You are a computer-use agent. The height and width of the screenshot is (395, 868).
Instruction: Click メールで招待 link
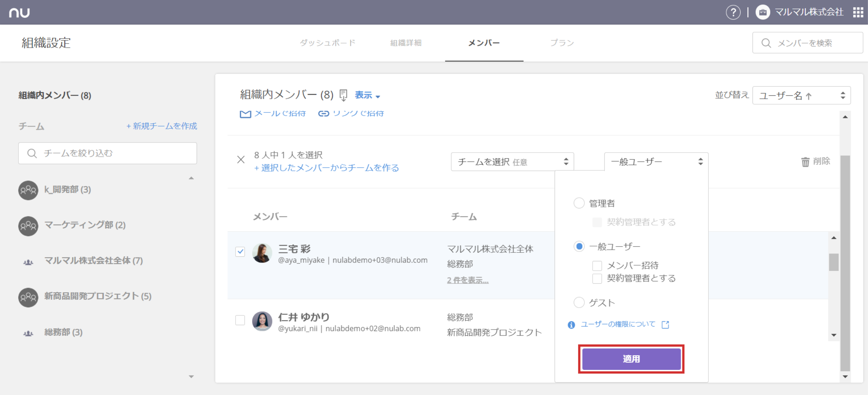coord(280,114)
